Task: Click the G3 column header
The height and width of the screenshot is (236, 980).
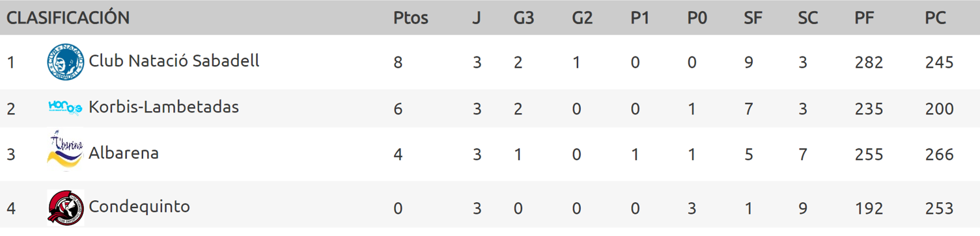Action: coord(524,18)
